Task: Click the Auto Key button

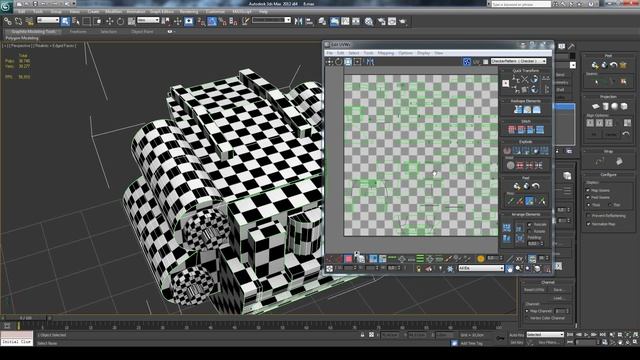Action: (516, 335)
